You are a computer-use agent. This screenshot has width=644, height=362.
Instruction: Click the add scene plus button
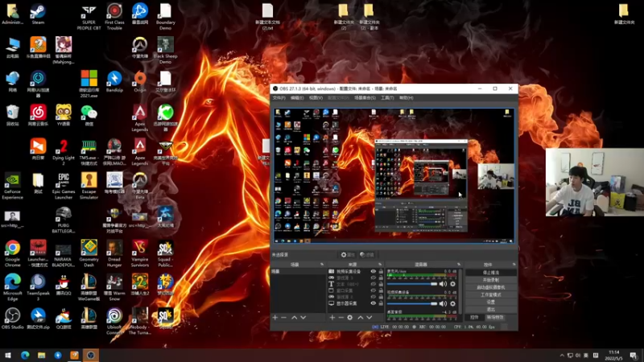coord(275,318)
